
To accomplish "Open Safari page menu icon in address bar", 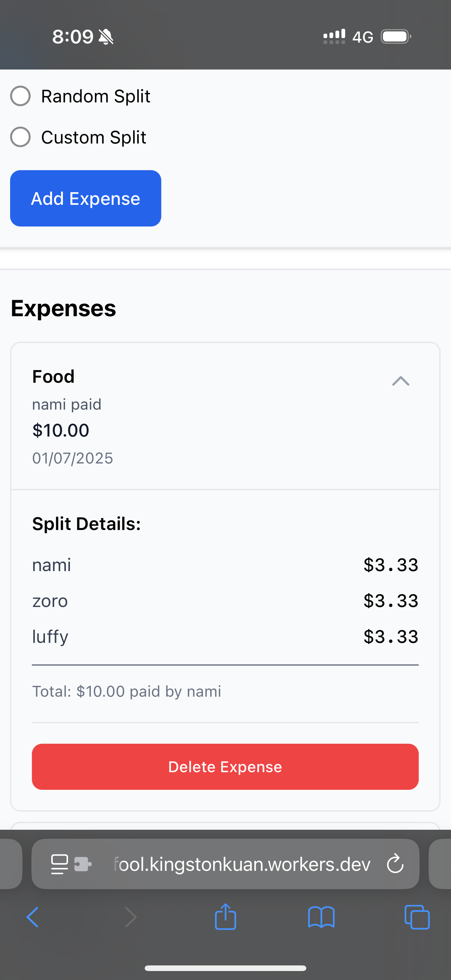I will (x=60, y=864).
